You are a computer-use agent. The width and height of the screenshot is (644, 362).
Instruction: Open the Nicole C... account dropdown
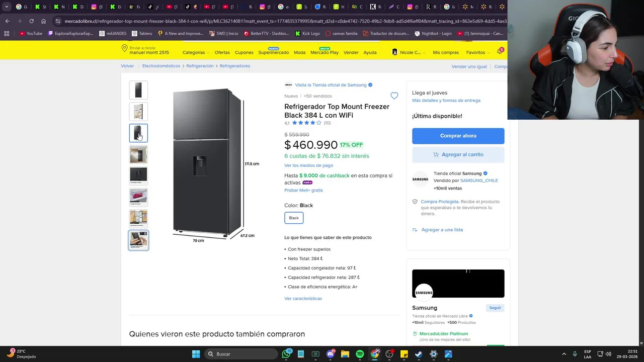[409, 52]
